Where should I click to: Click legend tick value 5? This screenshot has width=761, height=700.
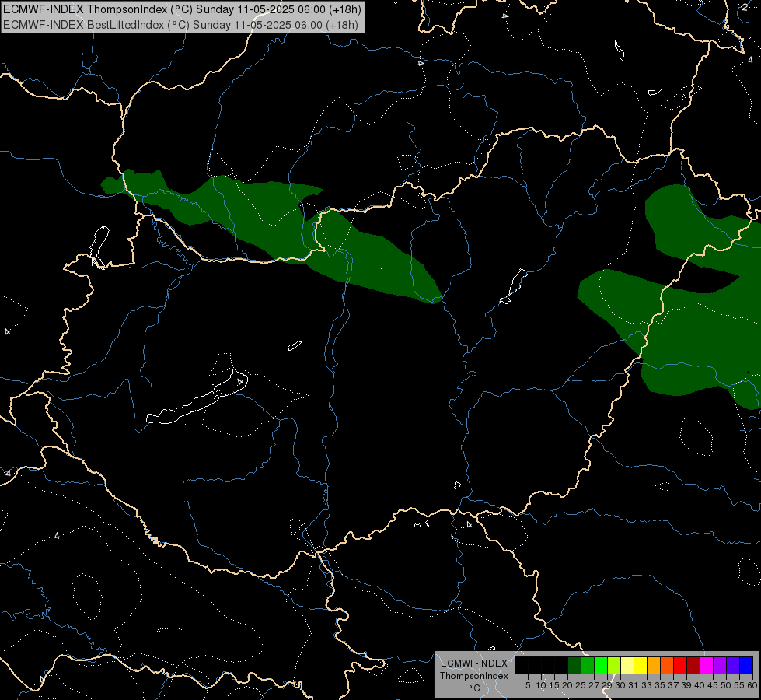pos(528,685)
